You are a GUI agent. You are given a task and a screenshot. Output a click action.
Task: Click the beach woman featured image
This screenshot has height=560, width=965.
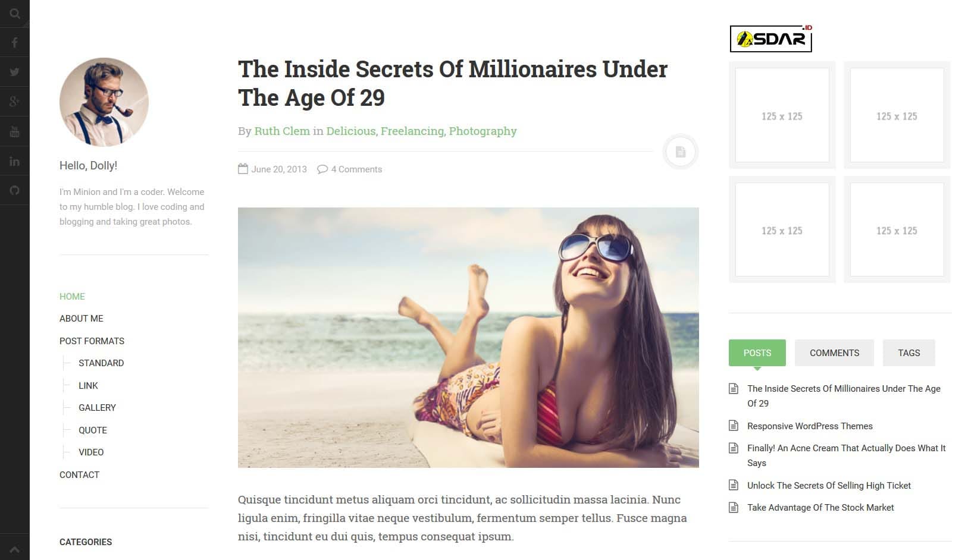point(468,338)
